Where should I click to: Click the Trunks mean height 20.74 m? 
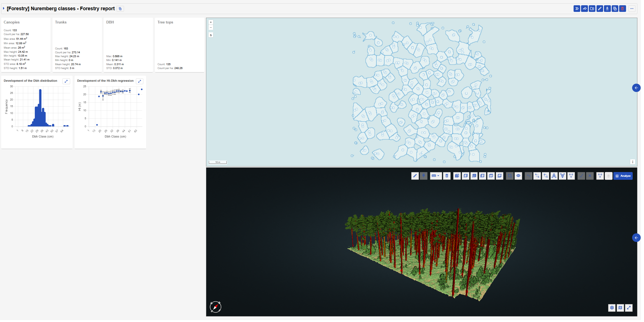point(76,64)
